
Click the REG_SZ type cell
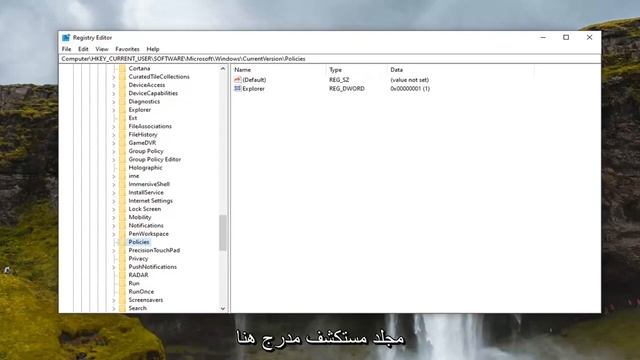[339, 80]
